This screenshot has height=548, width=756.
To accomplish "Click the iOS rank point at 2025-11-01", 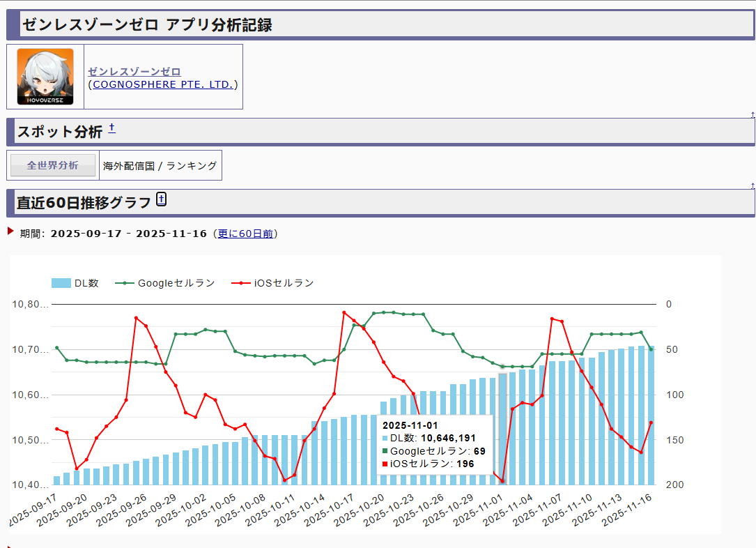I will (502, 481).
